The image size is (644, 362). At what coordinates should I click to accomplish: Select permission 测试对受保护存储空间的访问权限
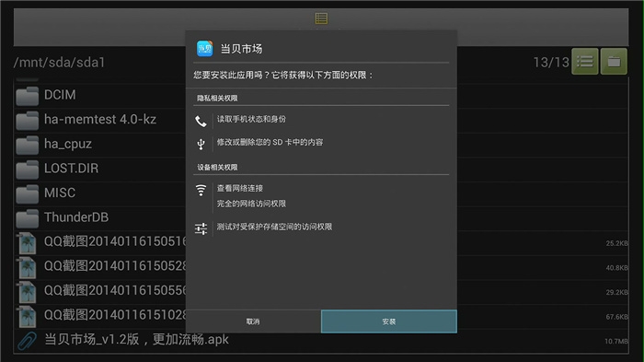coord(274,227)
